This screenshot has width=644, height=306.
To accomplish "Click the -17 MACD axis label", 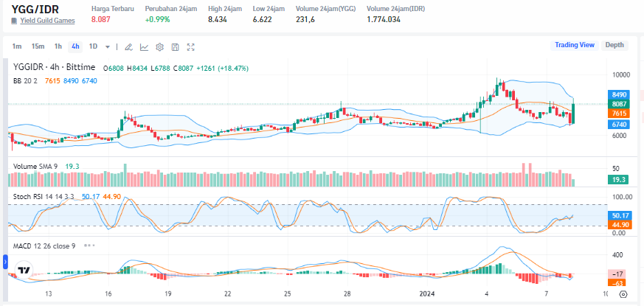I will pos(618,274).
